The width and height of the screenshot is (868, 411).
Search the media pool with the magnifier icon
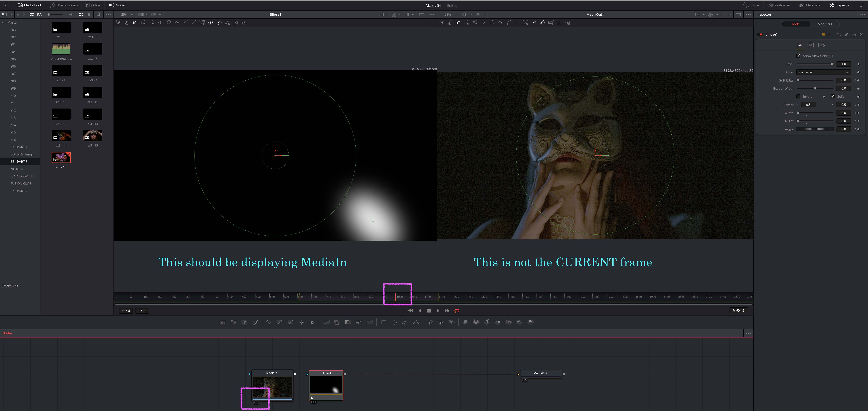(98, 15)
